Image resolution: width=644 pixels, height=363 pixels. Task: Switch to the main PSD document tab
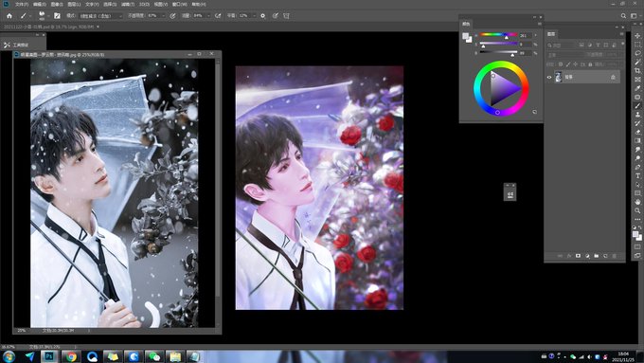click(x=49, y=27)
